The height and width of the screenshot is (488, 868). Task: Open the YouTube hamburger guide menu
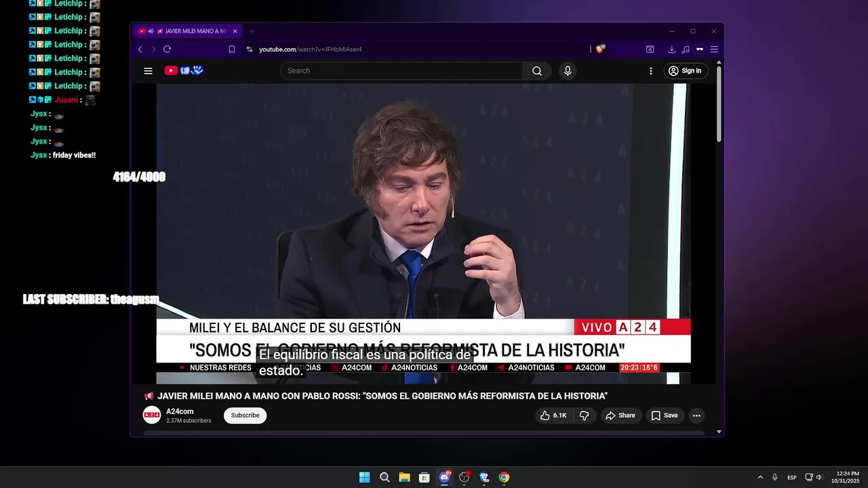[148, 70]
